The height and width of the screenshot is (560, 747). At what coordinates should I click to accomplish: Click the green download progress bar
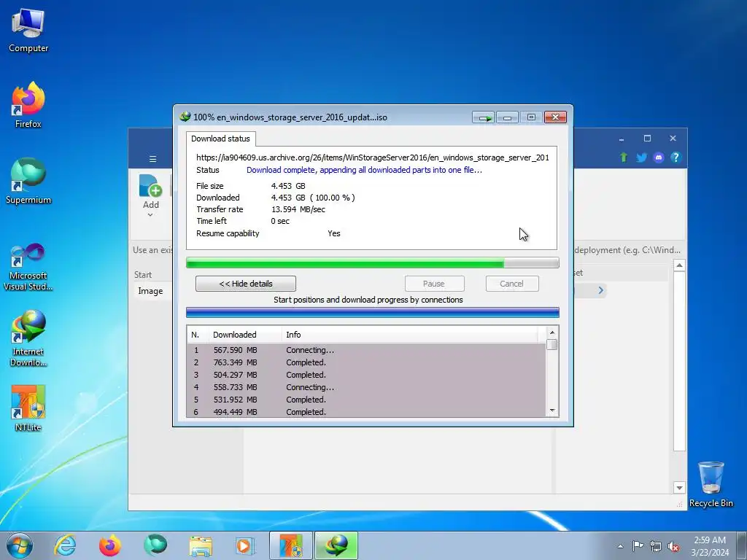[373, 262]
